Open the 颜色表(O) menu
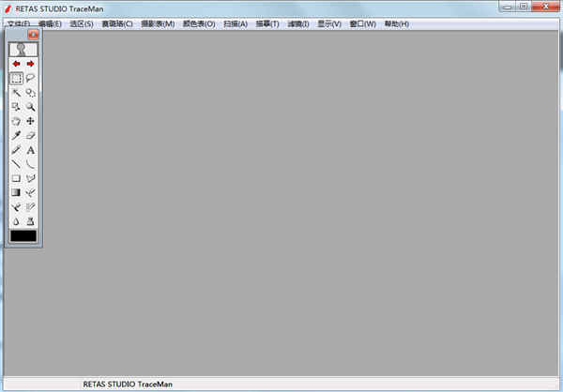This screenshot has width=563, height=392. (199, 24)
